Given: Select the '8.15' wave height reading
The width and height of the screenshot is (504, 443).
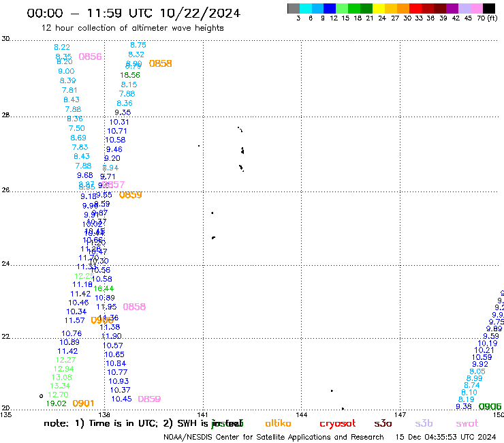Looking at the screenshot, I should (x=129, y=85).
